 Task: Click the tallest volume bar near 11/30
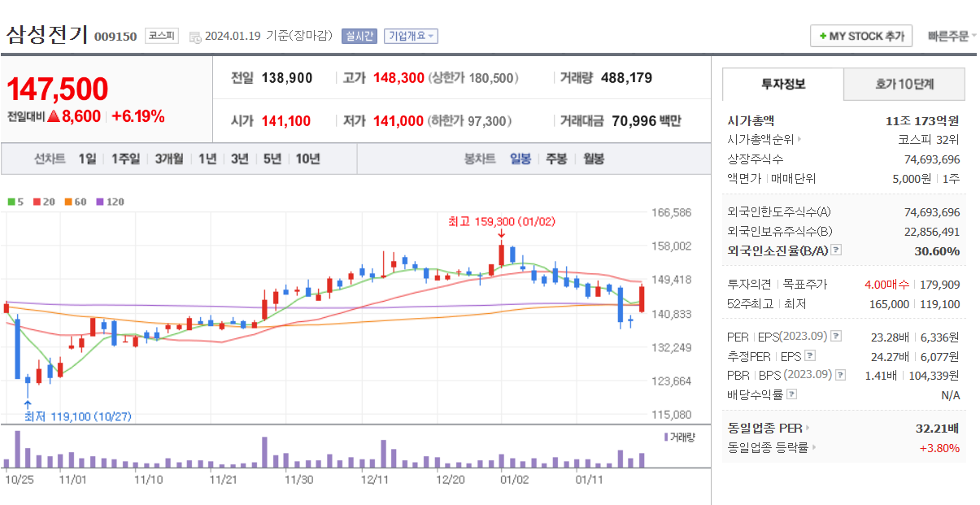264,452
